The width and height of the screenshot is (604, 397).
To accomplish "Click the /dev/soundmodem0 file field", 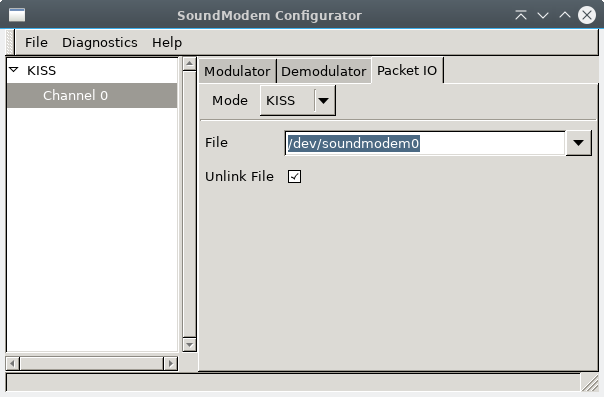I will pyautogui.click(x=425, y=143).
